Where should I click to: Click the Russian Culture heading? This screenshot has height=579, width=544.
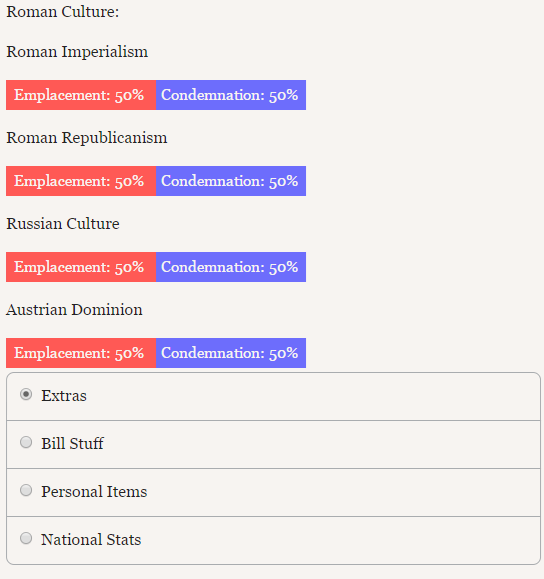[x=63, y=224]
